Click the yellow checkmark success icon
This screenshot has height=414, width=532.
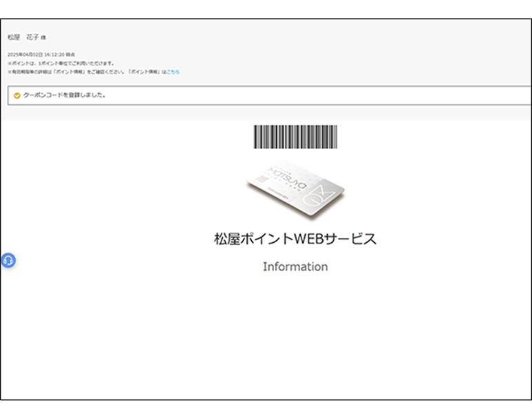pyautogui.click(x=17, y=95)
